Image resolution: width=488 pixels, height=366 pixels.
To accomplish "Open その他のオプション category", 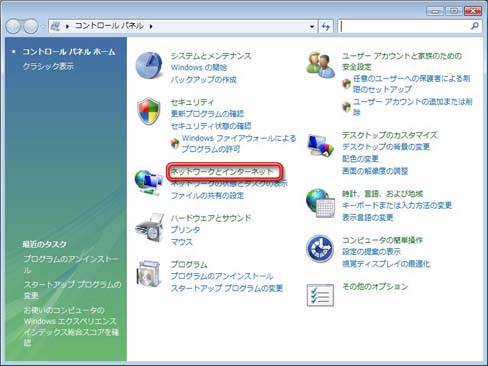I will point(375,286).
